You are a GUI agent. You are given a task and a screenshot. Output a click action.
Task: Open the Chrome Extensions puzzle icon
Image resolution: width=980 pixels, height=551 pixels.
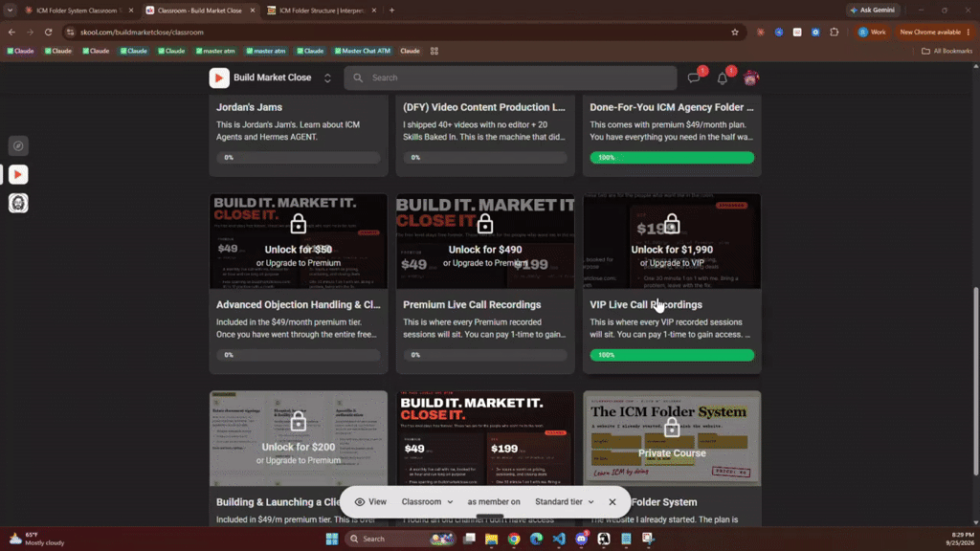click(834, 32)
